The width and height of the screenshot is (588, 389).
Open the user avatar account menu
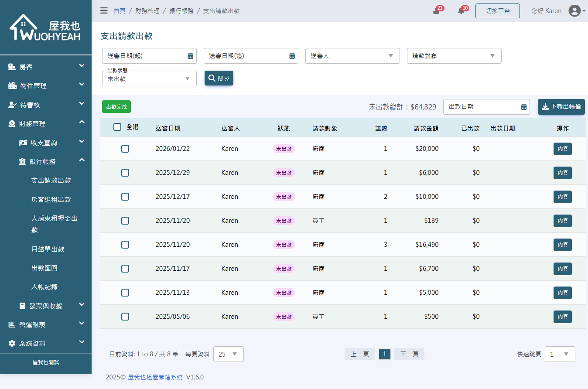[x=574, y=11]
